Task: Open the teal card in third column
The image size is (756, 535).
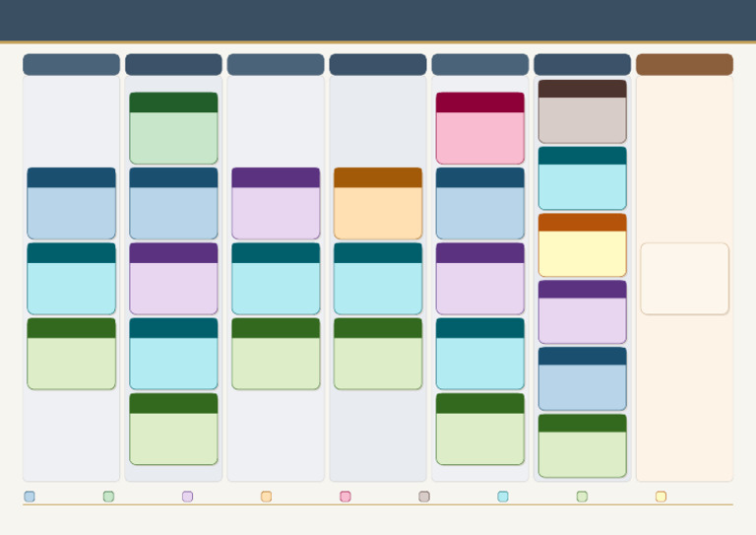Action: tap(276, 279)
